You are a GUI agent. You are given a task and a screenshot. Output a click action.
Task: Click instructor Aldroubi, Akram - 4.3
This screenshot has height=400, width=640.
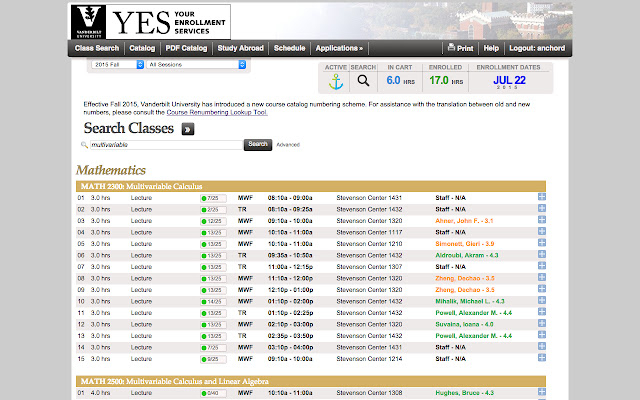point(467,255)
